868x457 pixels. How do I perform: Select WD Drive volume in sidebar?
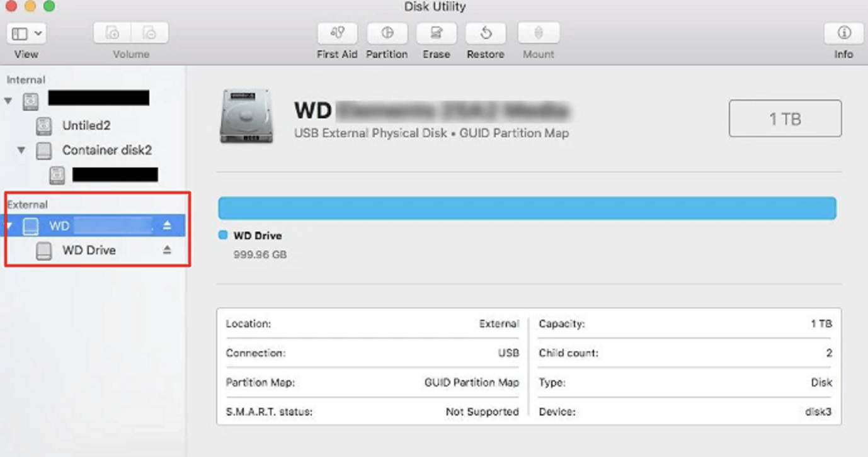click(89, 250)
